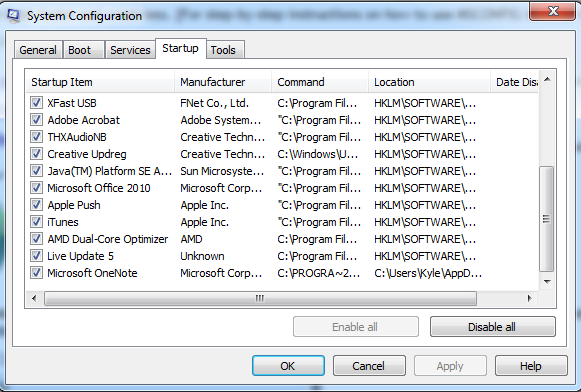Sort by the Location column header

click(x=429, y=82)
